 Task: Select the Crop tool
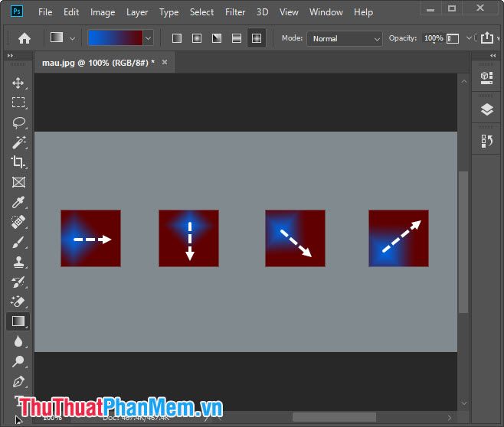pyautogui.click(x=18, y=162)
